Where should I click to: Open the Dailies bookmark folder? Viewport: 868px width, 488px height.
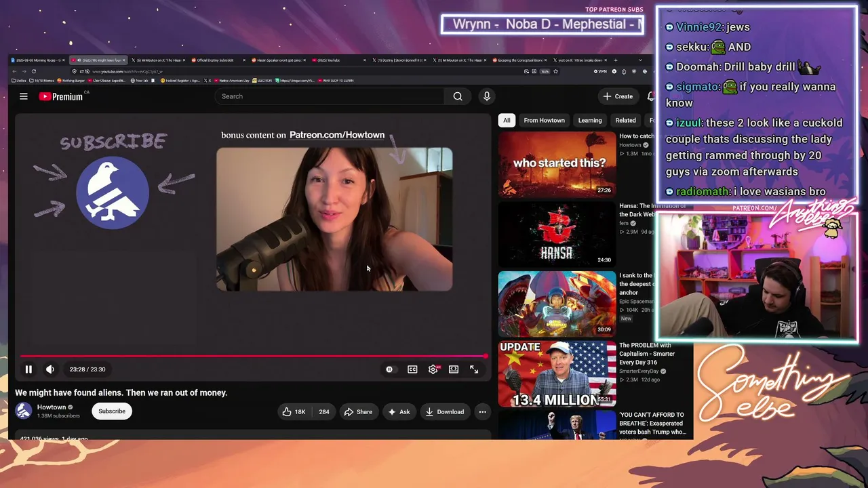pyautogui.click(x=19, y=81)
